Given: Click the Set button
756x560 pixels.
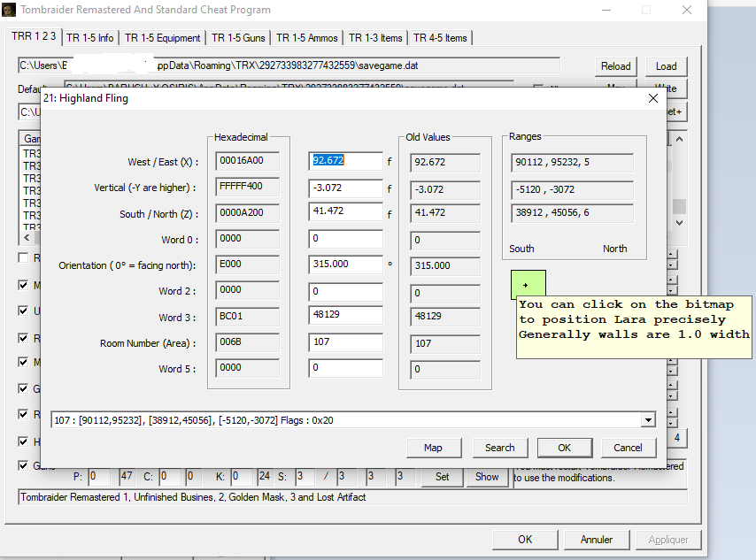Looking at the screenshot, I should point(442,477).
